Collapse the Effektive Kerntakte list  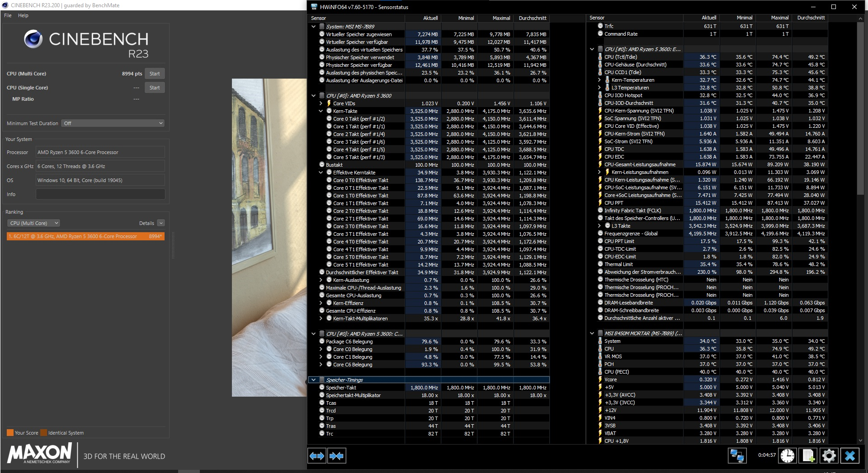pyautogui.click(x=321, y=173)
